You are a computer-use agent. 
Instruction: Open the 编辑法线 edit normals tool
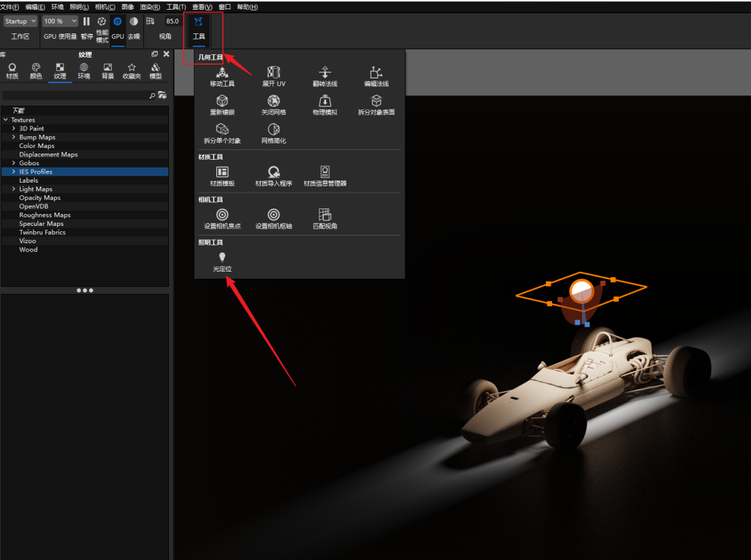coord(376,76)
